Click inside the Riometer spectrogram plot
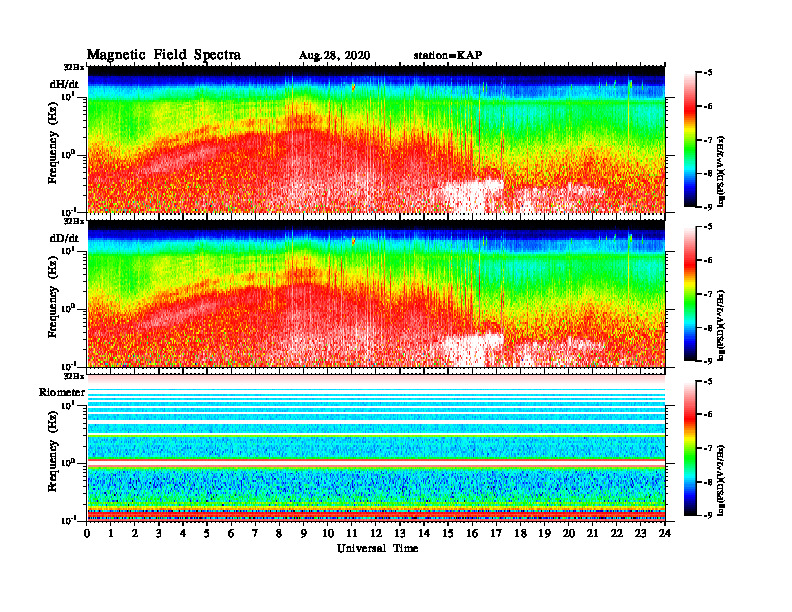Screen dimensions: 792x612 376,447
